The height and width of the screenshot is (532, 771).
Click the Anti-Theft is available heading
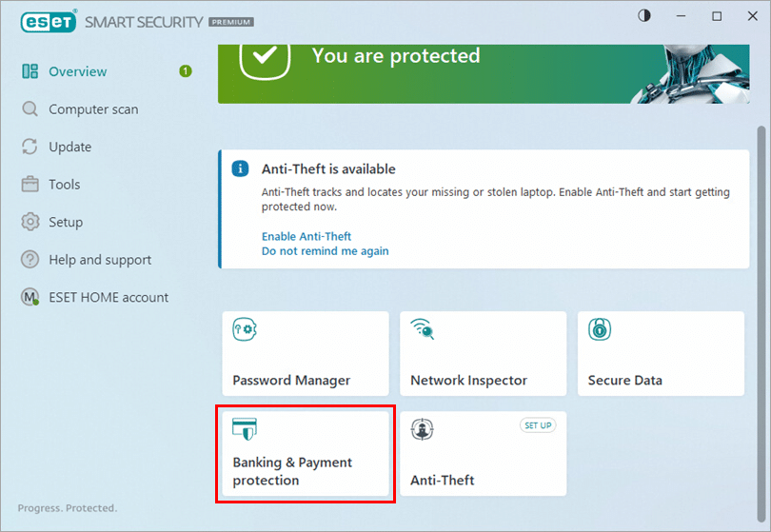[328, 169]
